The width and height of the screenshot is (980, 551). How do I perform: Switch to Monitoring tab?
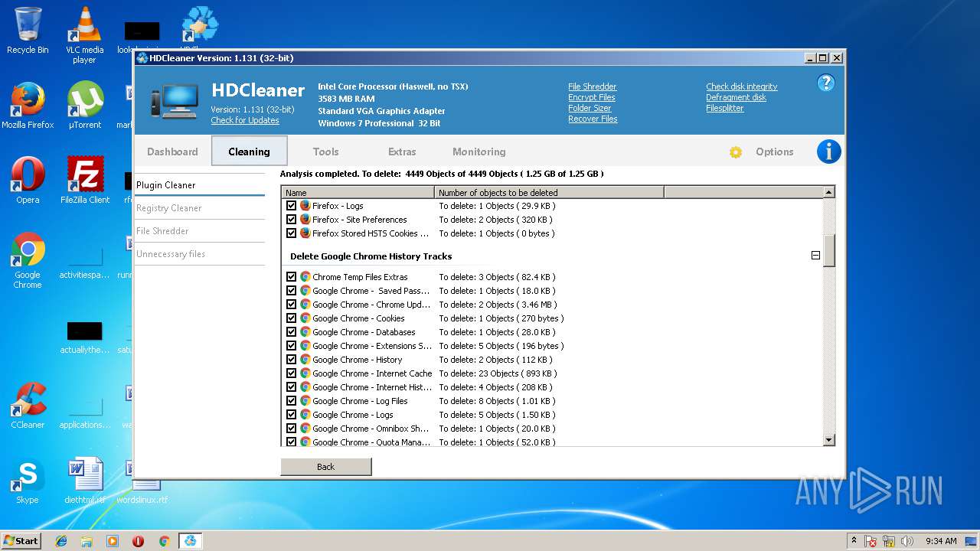[479, 152]
